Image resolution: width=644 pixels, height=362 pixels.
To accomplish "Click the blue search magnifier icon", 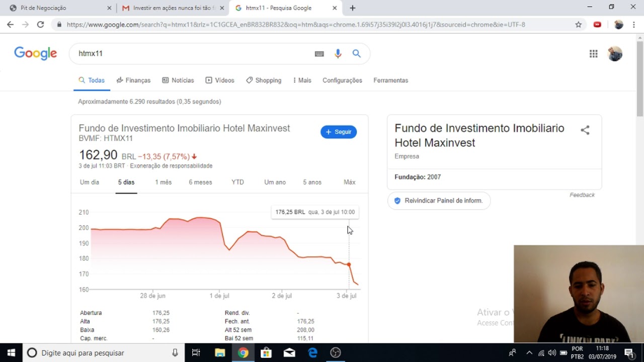I will point(357,54).
